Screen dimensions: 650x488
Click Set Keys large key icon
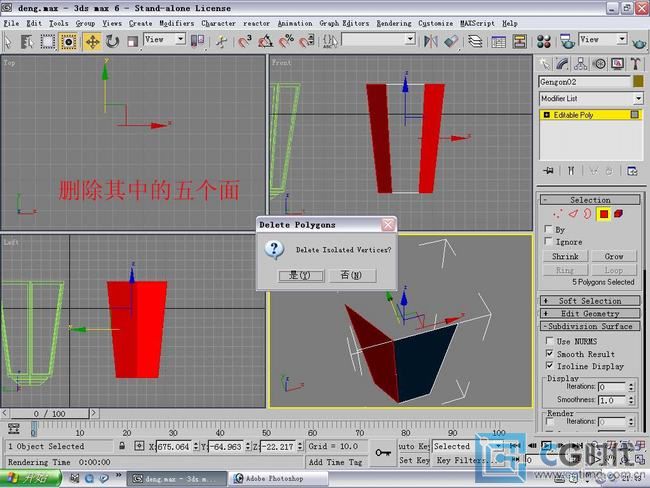click(383, 453)
